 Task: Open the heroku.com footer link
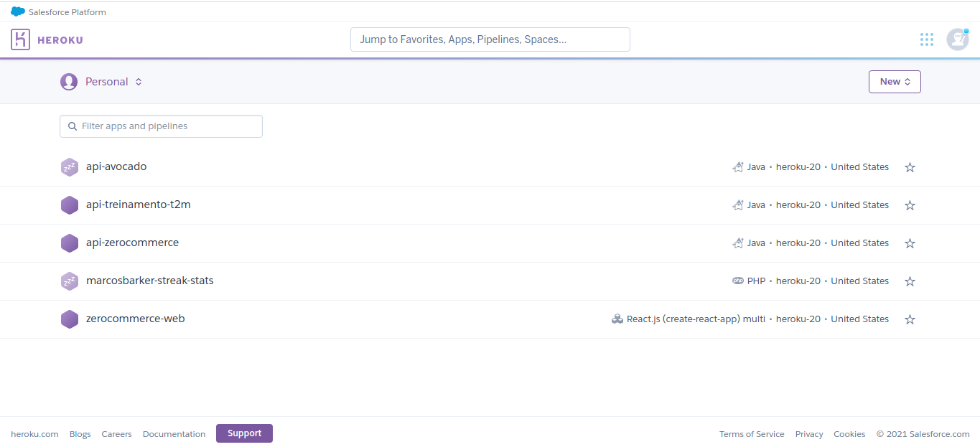(34, 434)
